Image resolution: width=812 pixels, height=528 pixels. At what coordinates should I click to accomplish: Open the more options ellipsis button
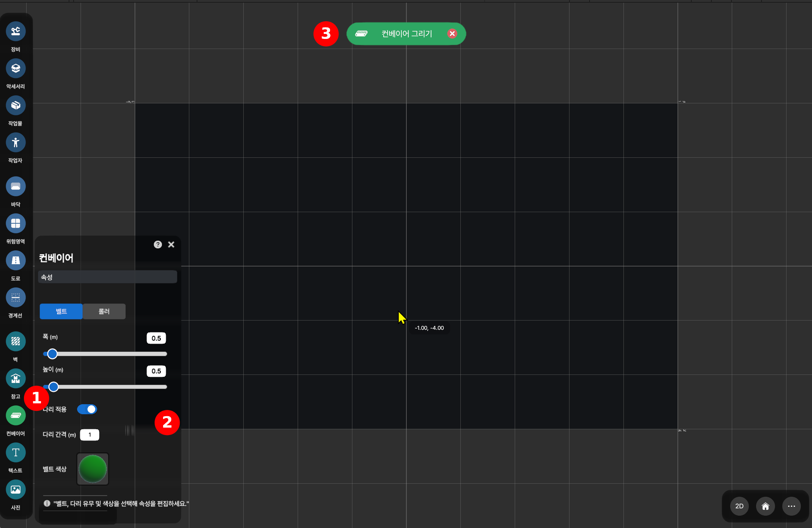point(791,506)
